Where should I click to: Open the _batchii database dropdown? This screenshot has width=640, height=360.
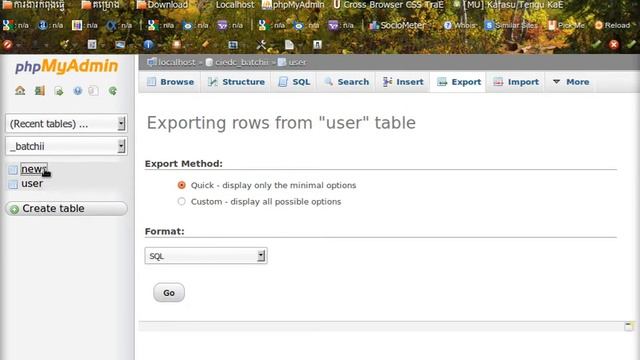pyautogui.click(x=66, y=146)
